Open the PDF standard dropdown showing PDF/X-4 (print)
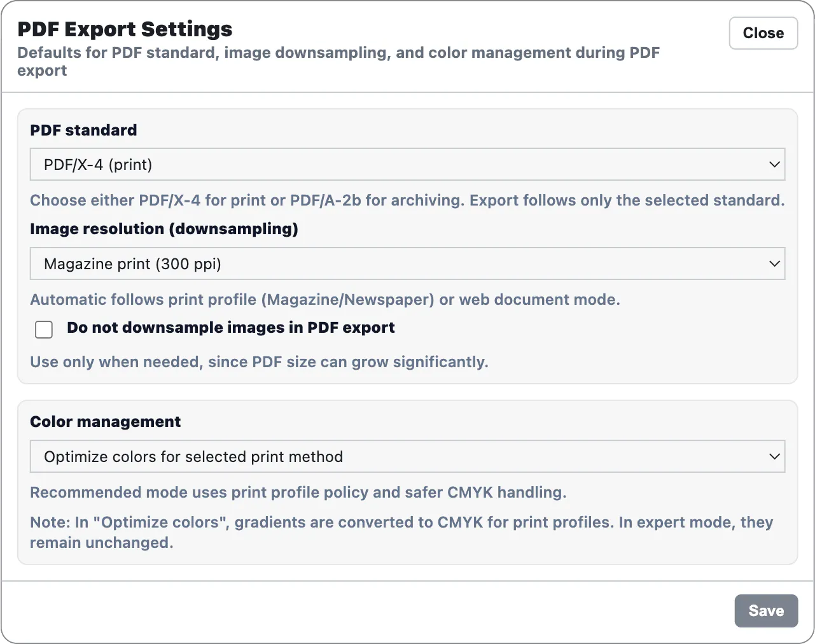The image size is (815, 644). coord(407,164)
